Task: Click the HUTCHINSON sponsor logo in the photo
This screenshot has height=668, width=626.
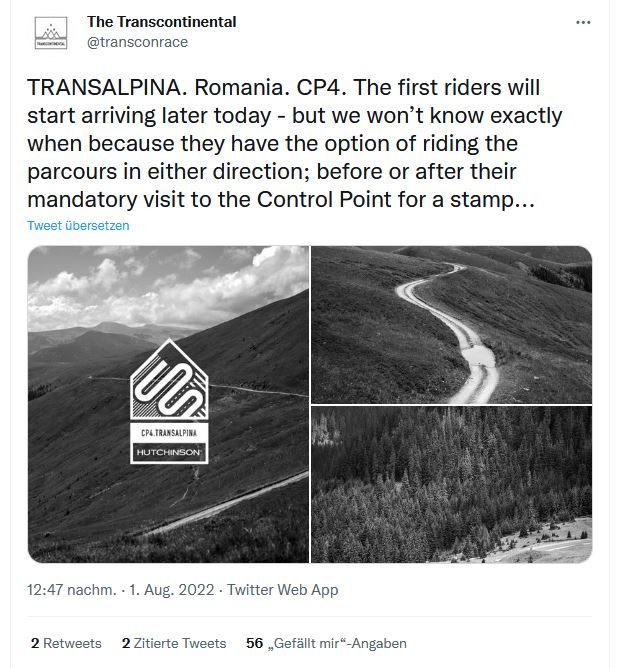Action: [x=169, y=452]
